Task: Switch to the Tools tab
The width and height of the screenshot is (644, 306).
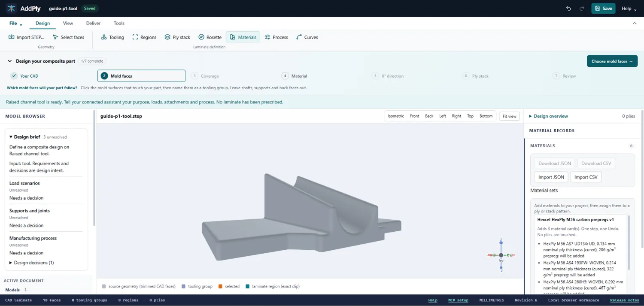Action: tap(119, 23)
